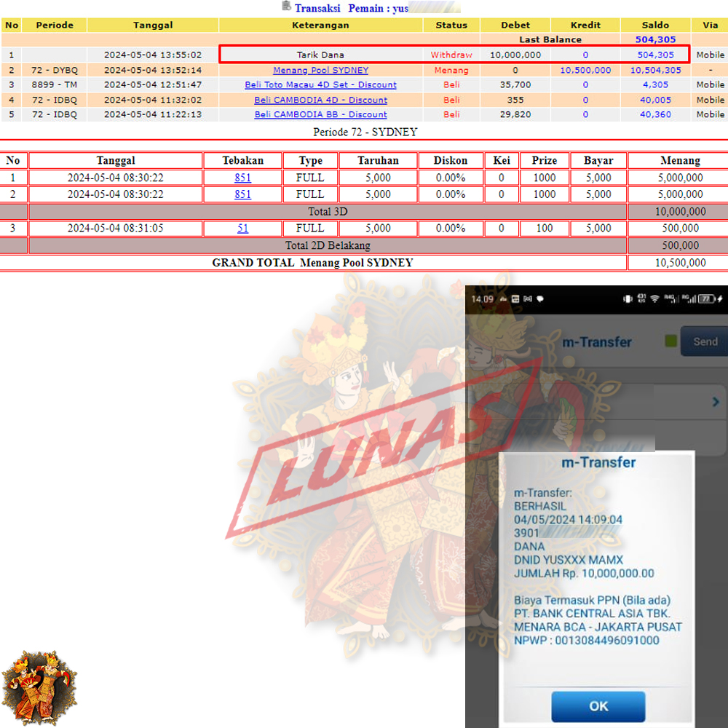
Task: Tap the vibrate mode icon in status bar
Action: pos(628,299)
